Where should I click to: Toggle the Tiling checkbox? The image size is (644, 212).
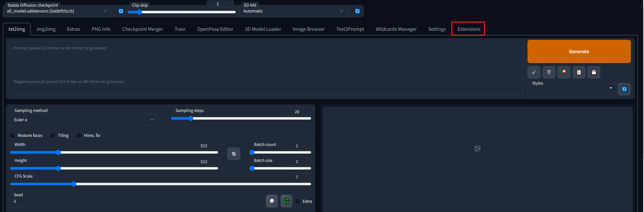tap(53, 136)
